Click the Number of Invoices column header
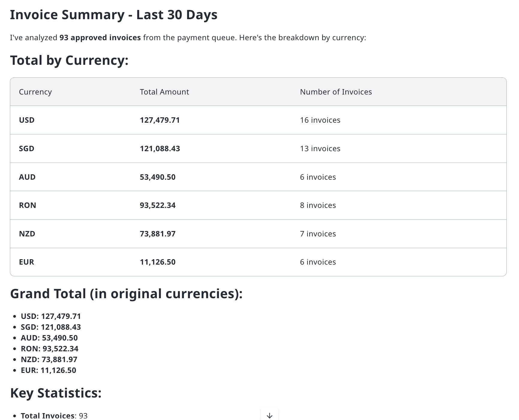The image size is (519, 420). (336, 92)
